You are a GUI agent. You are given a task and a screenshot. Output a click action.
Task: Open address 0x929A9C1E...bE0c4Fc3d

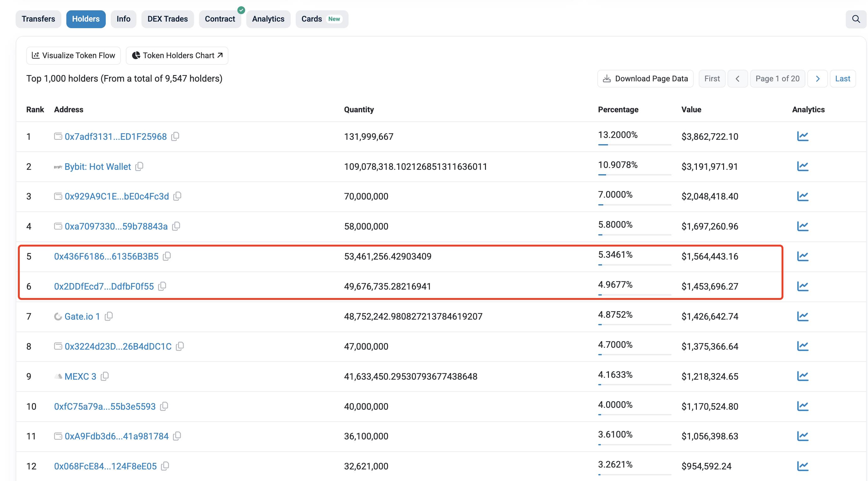[x=117, y=196]
